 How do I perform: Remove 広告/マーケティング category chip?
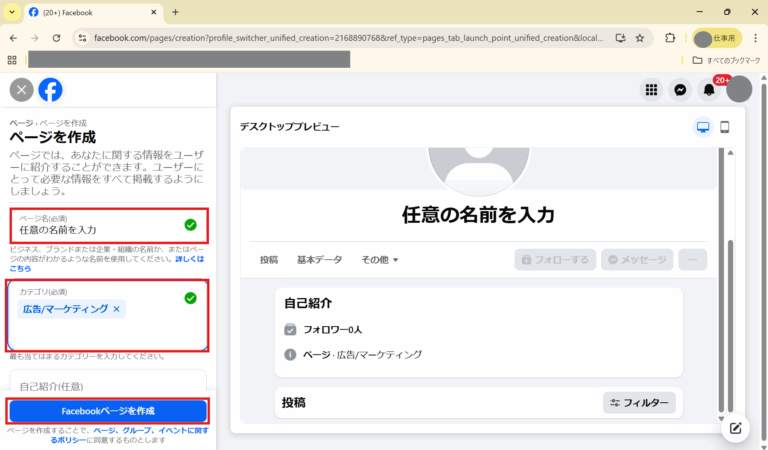(x=117, y=309)
